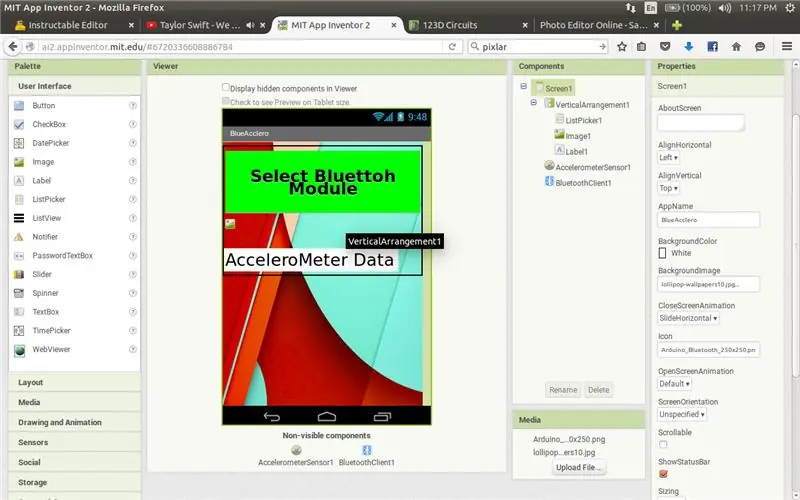Open the BackgroundColor White swatch
The image size is (800, 500).
pos(662,253)
